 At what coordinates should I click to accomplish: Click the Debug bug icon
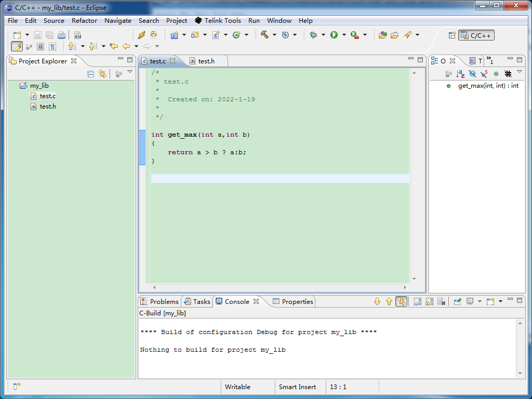coord(313,35)
